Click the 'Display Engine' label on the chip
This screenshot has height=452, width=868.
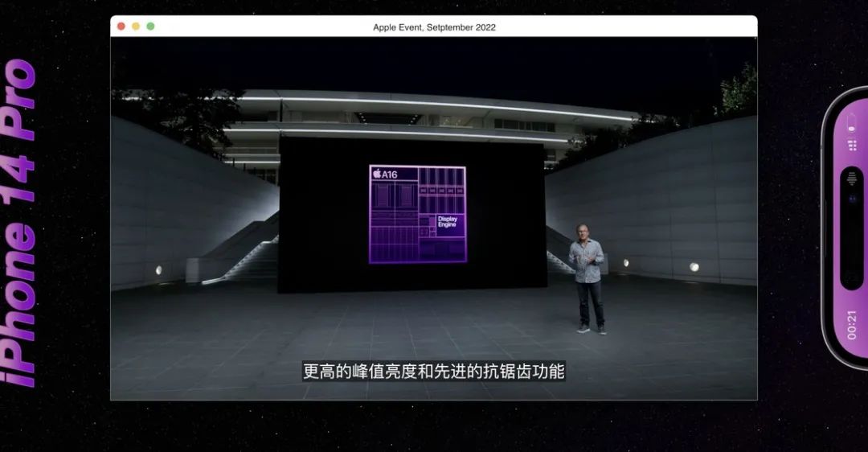(448, 221)
